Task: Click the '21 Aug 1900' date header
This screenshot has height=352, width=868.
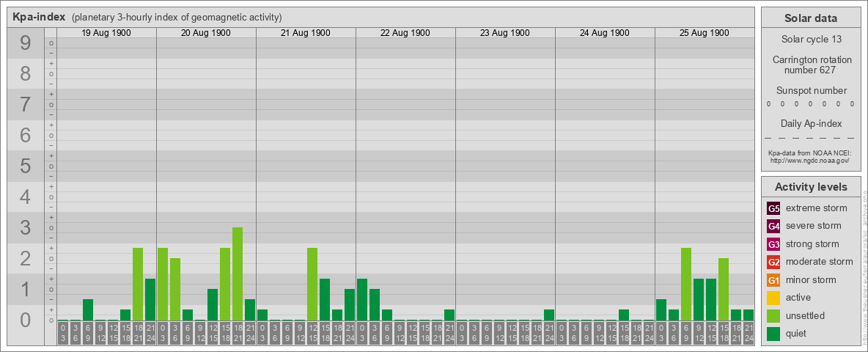Action: [306, 33]
